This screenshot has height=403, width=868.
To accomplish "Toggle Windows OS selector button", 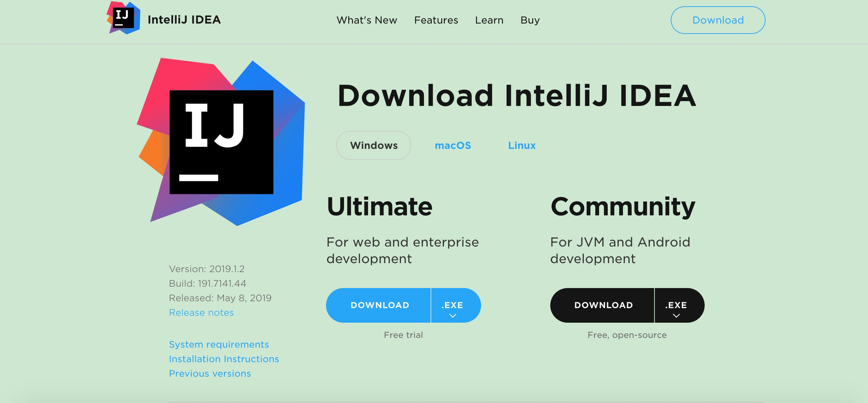I will 374,145.
